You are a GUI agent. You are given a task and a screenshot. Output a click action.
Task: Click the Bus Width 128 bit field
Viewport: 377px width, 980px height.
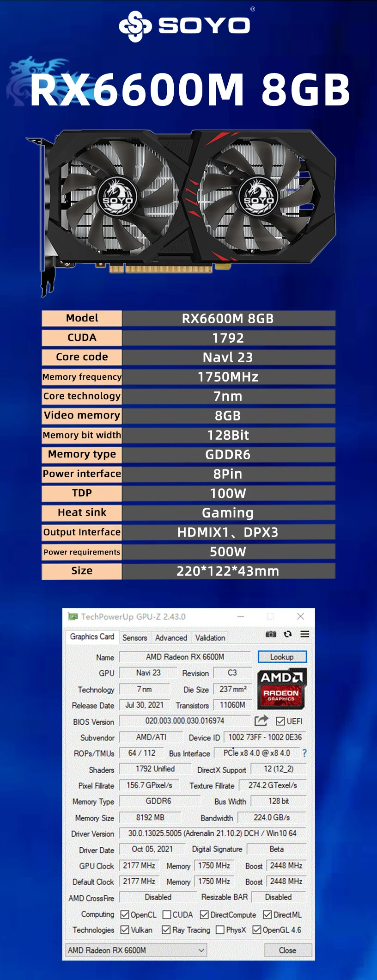[x=279, y=801]
